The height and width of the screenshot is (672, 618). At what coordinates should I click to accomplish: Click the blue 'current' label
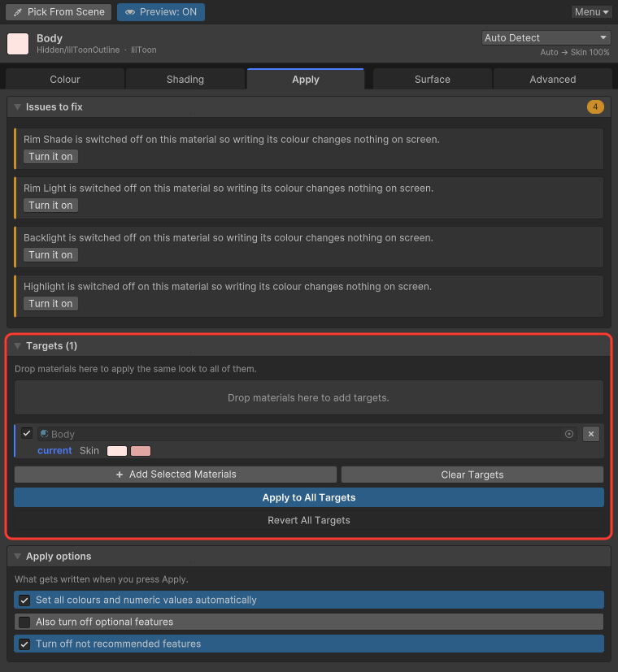54,451
